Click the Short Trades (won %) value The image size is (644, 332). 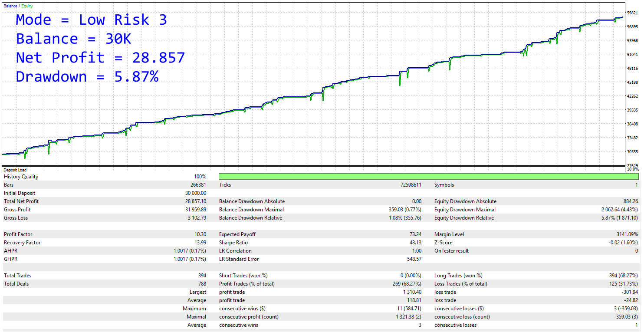pos(411,276)
